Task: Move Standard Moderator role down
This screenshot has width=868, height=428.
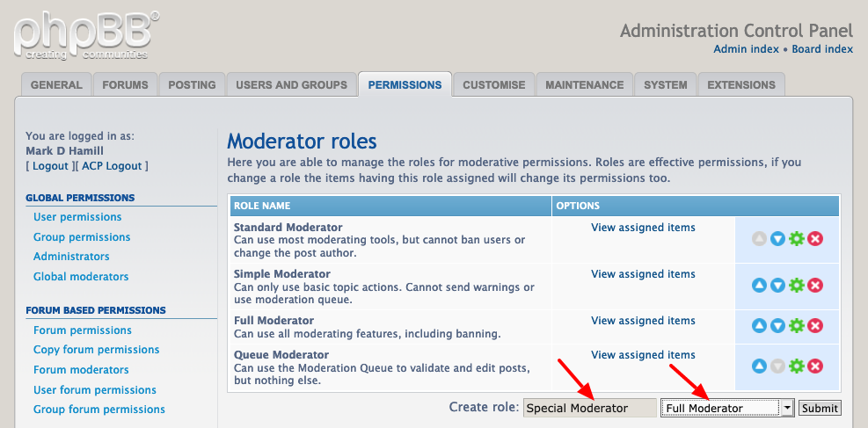Action: click(777, 239)
